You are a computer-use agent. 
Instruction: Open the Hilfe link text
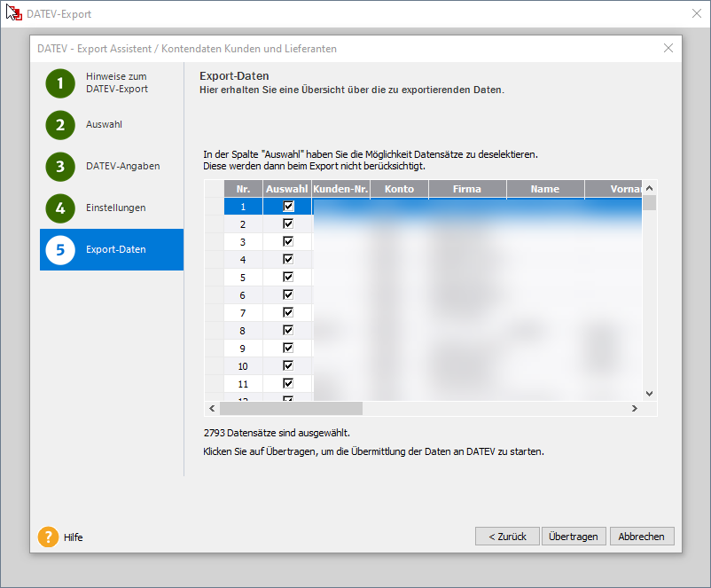pos(74,537)
